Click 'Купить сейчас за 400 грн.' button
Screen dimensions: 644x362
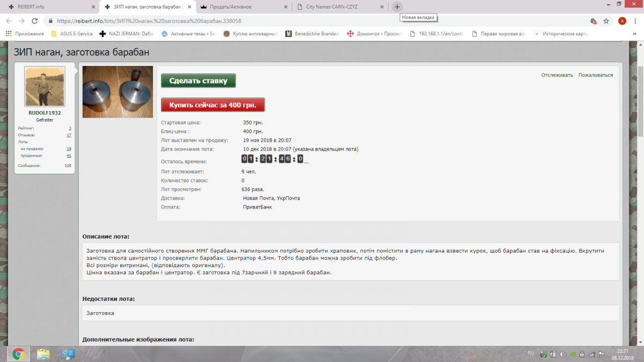213,105
